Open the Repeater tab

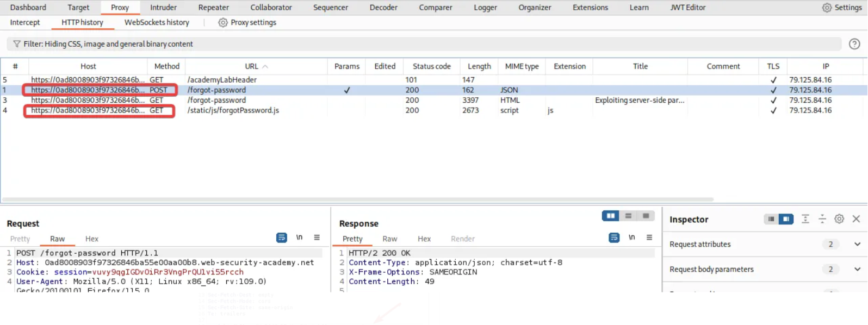(x=213, y=8)
